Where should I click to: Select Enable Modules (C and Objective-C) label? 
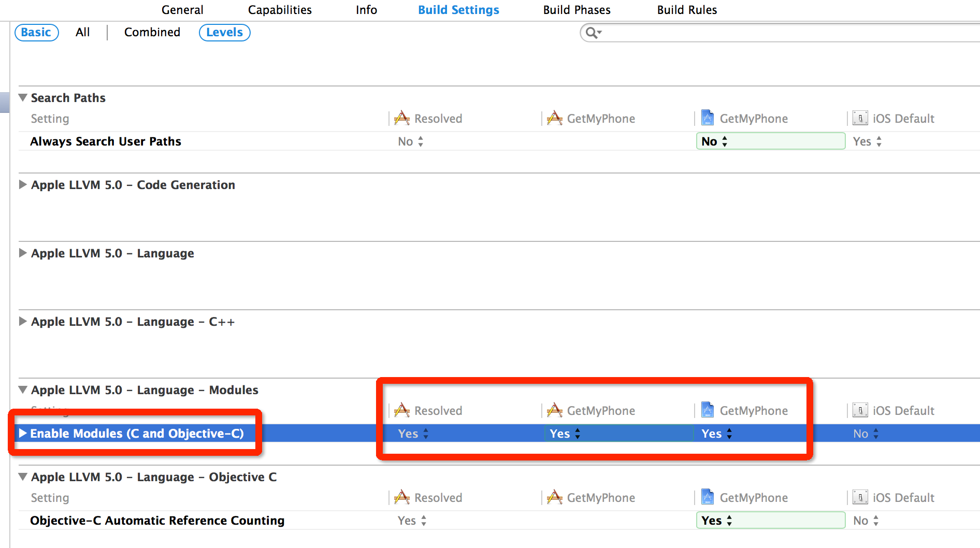(x=137, y=433)
